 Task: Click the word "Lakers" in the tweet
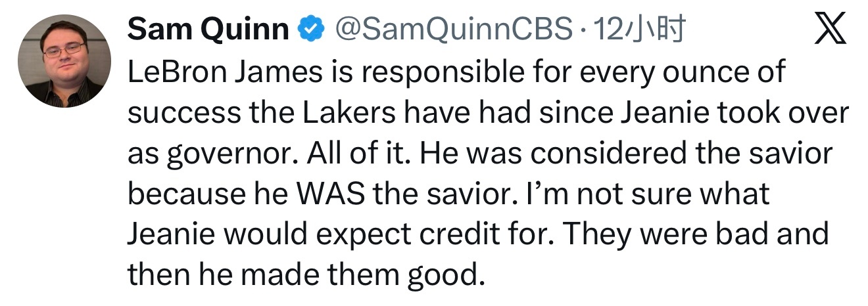pos(345,113)
